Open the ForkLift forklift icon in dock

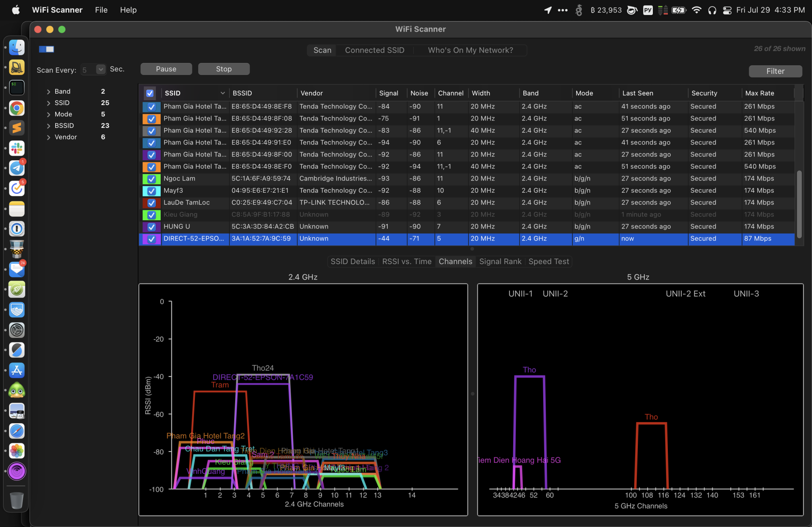pos(17,67)
